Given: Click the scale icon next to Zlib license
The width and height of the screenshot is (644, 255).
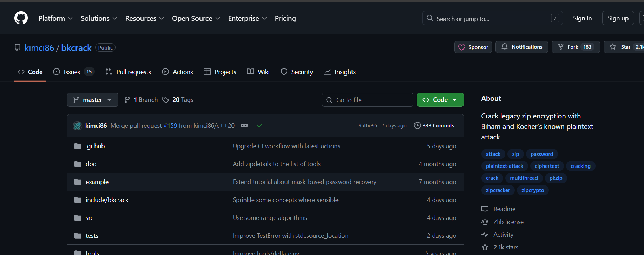Looking at the screenshot, I should 485,222.
